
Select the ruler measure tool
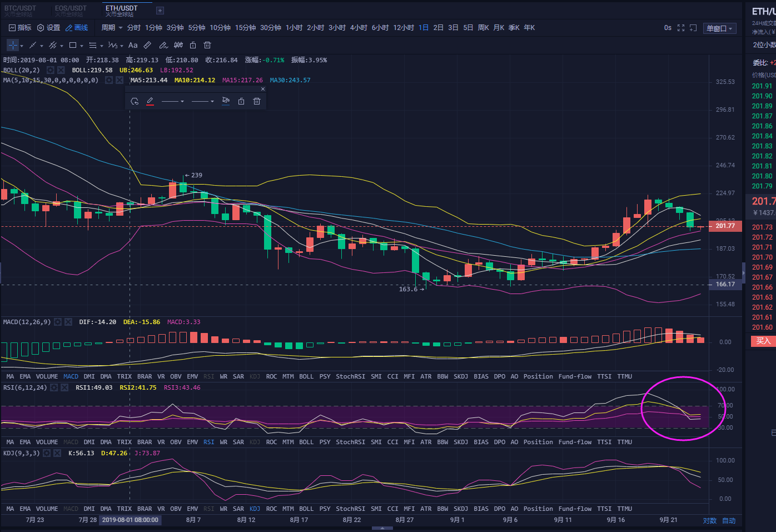147,45
